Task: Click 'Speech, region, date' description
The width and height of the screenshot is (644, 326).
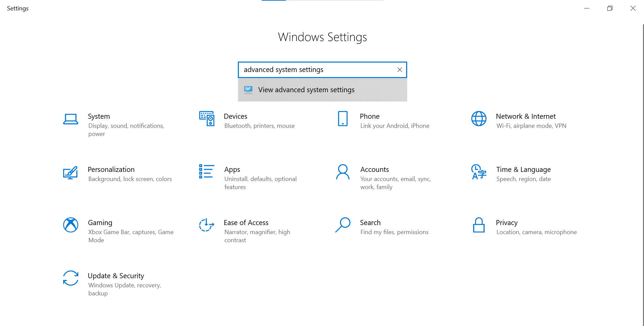Action: (524, 179)
